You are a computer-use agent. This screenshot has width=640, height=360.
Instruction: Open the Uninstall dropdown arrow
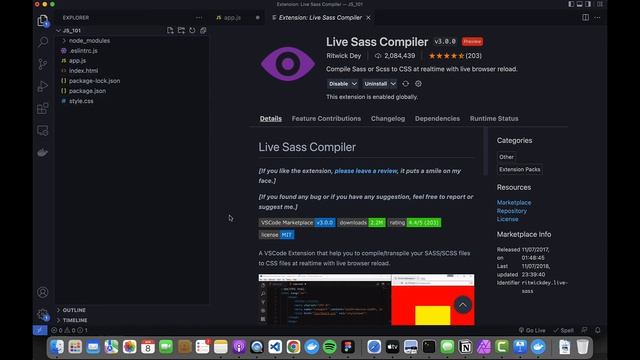pyautogui.click(x=393, y=84)
